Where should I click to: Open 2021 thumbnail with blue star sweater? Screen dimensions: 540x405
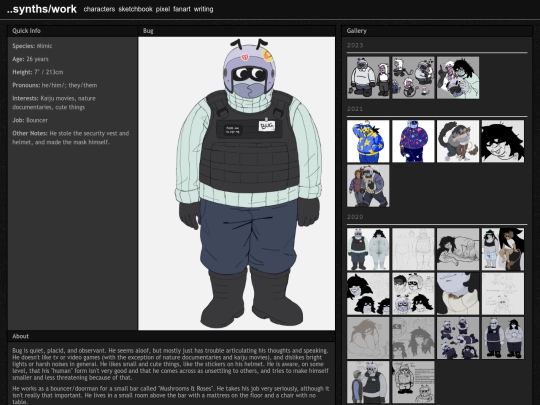point(368,141)
